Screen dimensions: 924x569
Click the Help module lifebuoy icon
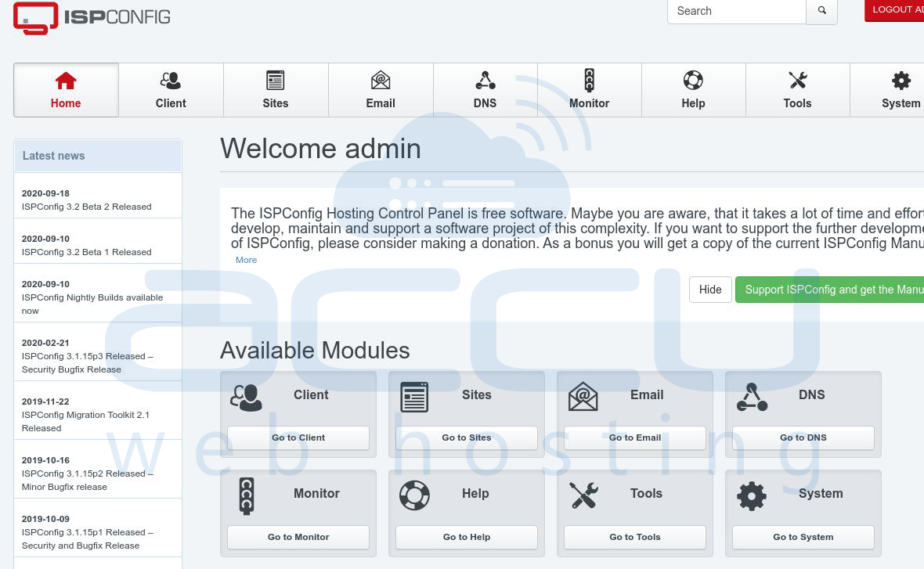pyautogui.click(x=414, y=496)
